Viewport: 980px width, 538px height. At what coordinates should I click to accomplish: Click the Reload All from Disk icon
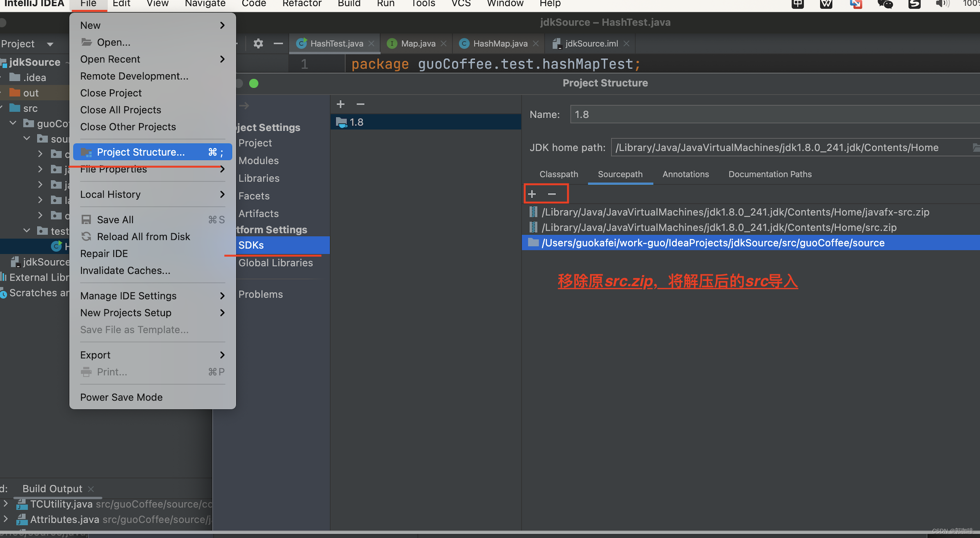pyautogui.click(x=86, y=237)
